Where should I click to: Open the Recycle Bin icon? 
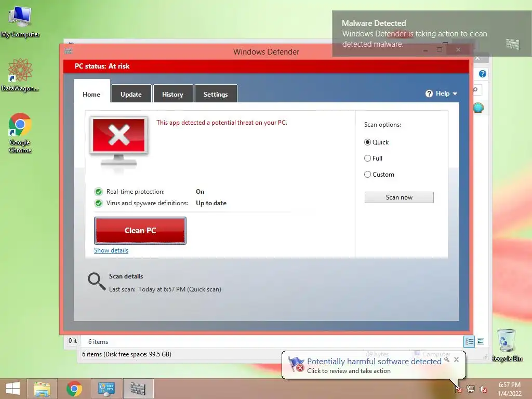click(507, 345)
